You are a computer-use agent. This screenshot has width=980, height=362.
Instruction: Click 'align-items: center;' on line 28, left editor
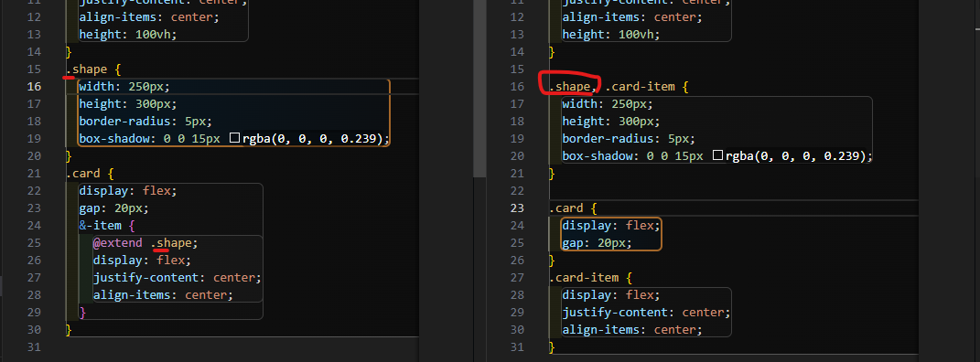click(163, 295)
